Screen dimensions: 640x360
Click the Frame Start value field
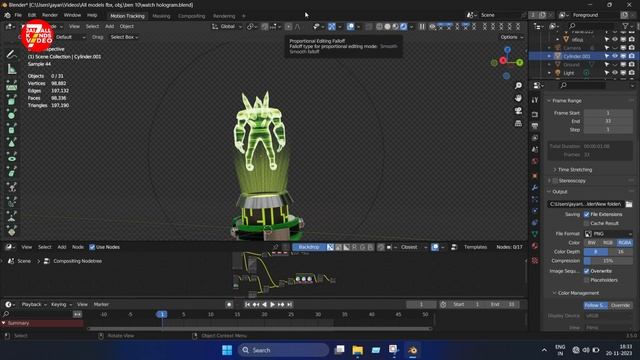tap(608, 113)
